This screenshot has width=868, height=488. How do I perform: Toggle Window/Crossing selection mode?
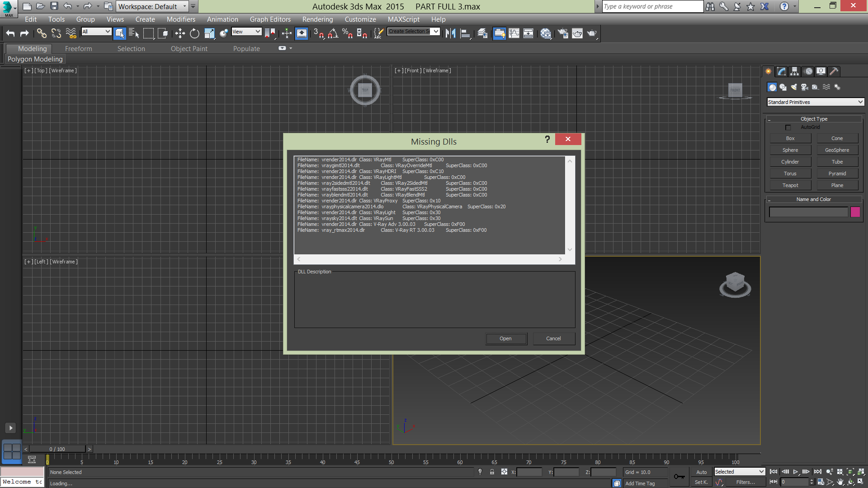pos(163,33)
